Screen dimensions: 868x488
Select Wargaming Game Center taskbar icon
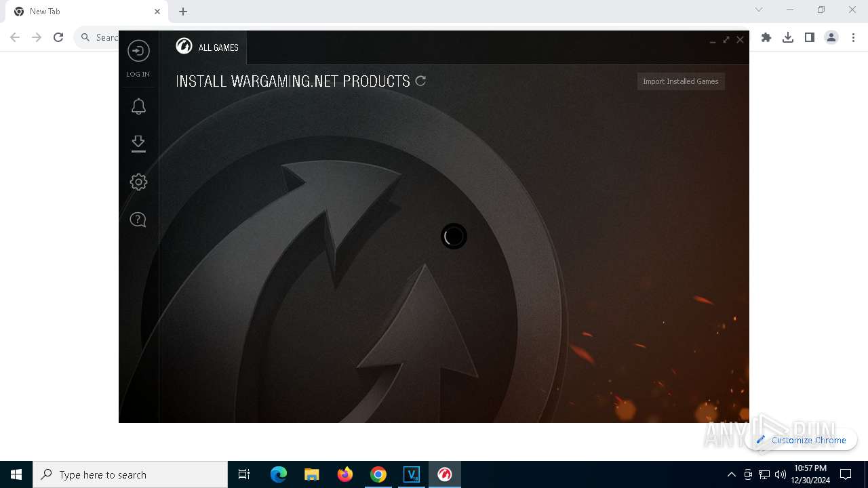pos(445,474)
